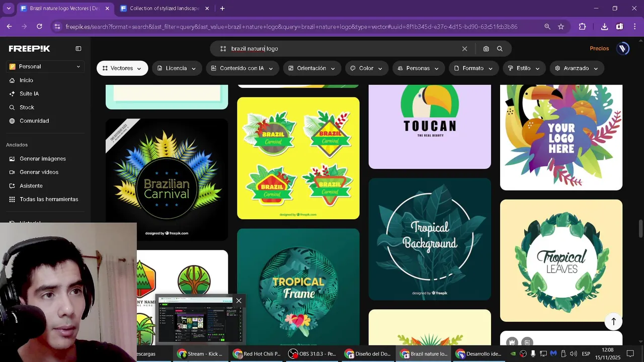Screen dimensions: 644x362
Task: Click taskbar volume speaker icon
Action: coord(573,354)
